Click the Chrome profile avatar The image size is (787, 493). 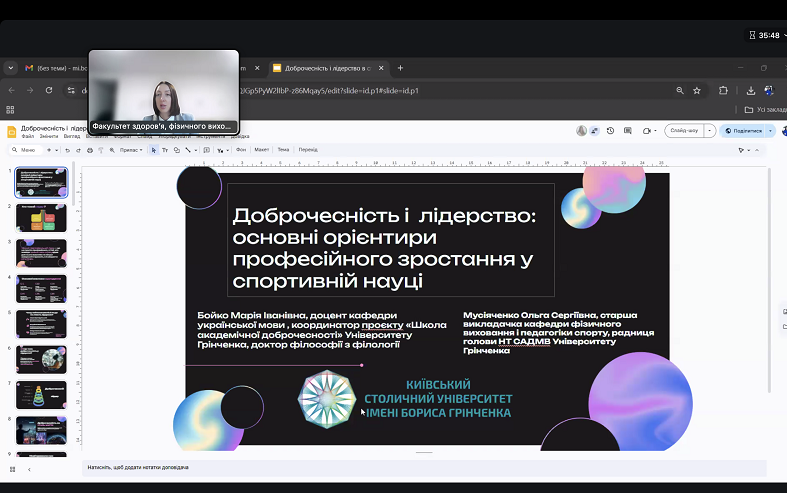click(x=769, y=91)
